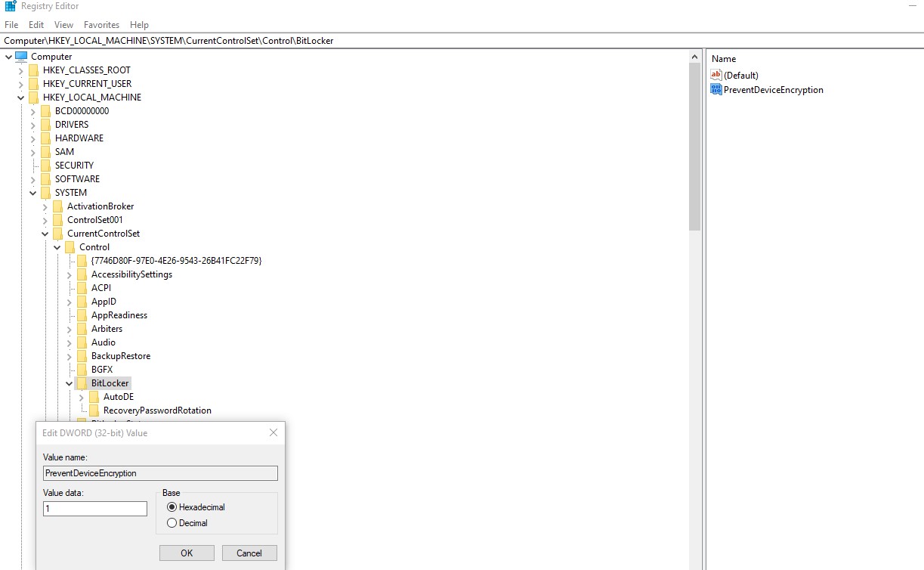Click the ACPI folder icon

[82, 288]
